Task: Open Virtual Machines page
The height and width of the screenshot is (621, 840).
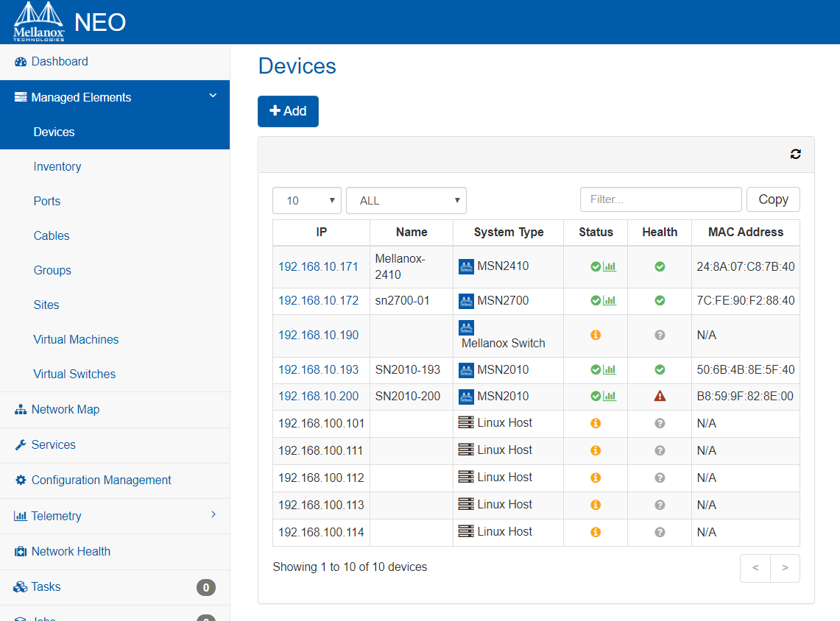Action: click(x=76, y=339)
